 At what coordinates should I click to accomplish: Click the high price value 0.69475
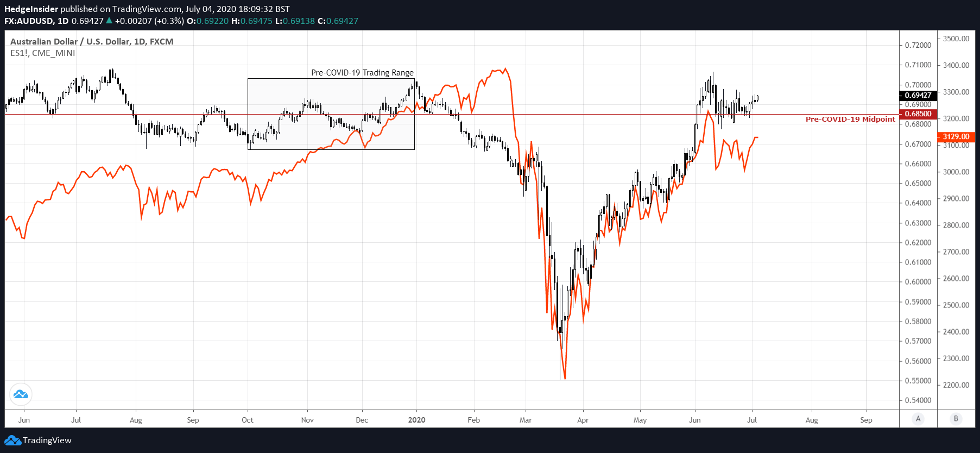tap(256, 21)
